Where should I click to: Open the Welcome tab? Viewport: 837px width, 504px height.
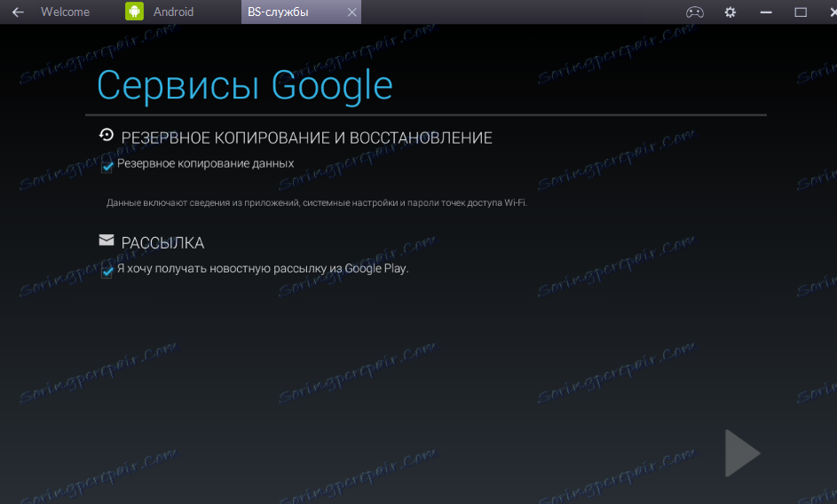[x=65, y=12]
